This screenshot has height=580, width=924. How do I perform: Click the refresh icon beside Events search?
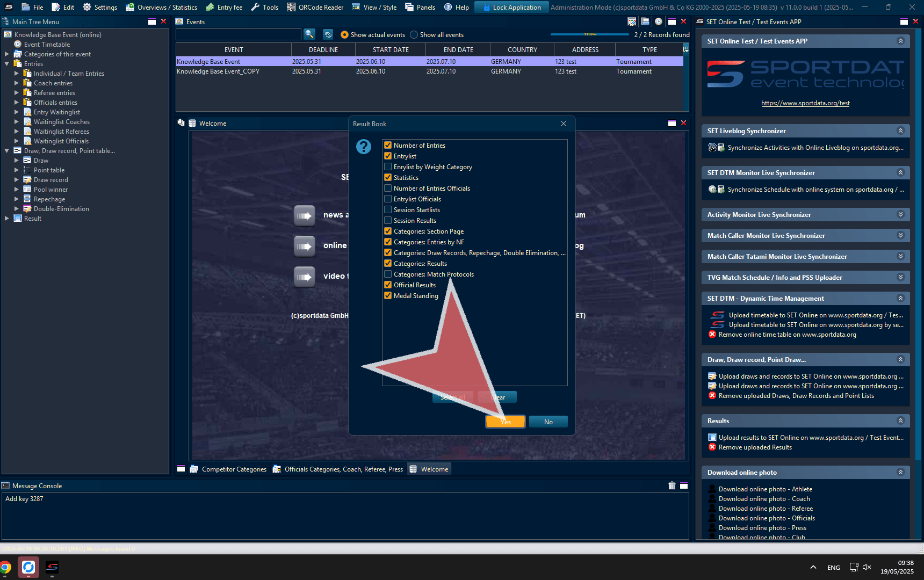(328, 34)
